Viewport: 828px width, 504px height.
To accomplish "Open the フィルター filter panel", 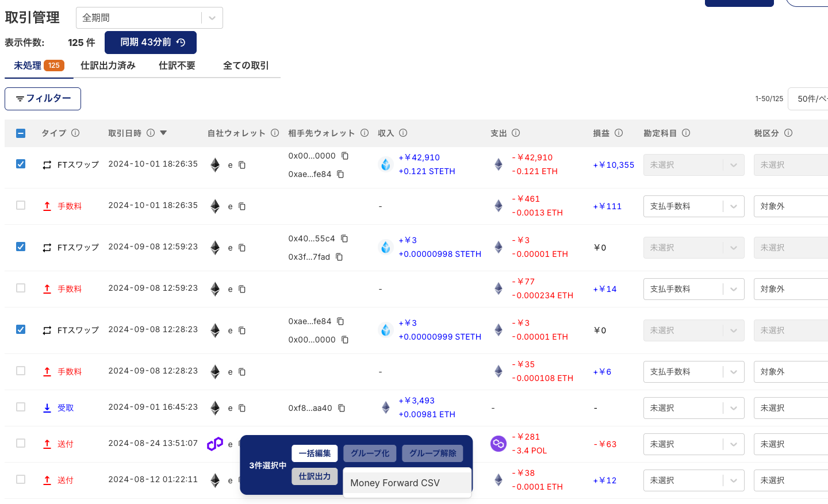I will coord(43,99).
